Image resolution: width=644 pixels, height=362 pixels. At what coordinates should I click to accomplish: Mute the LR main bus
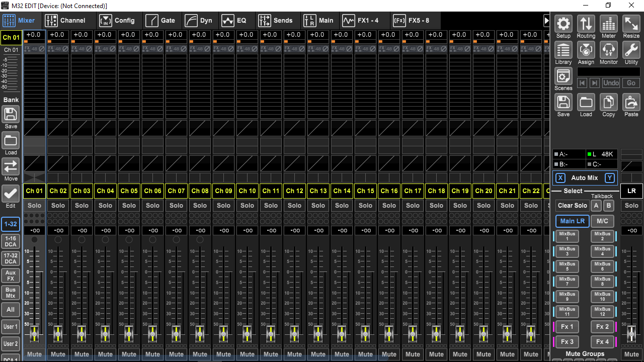(x=631, y=354)
